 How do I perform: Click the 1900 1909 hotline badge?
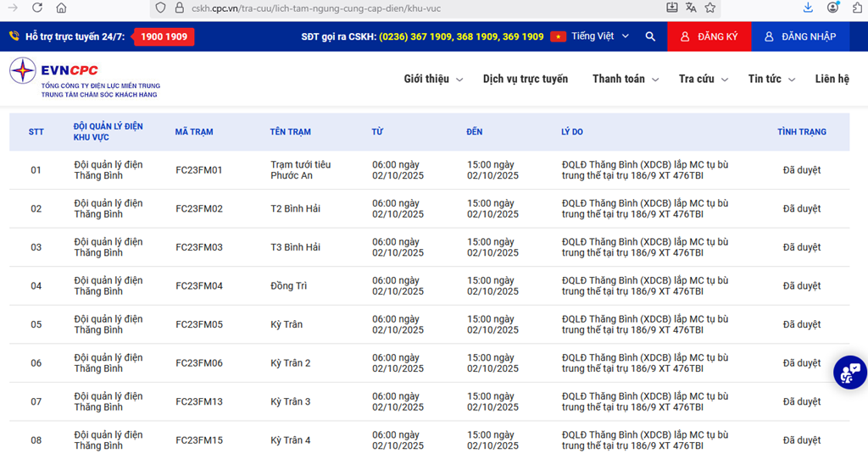164,36
